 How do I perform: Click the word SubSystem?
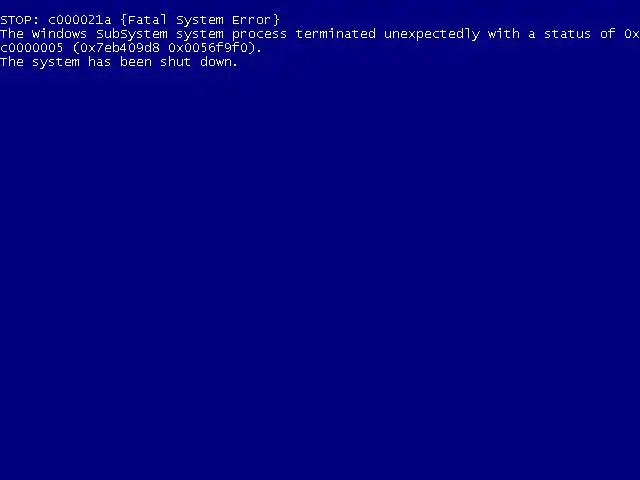[132, 33]
